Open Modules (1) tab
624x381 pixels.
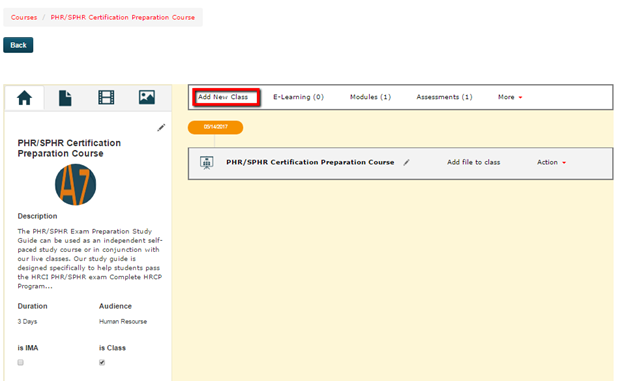pos(370,97)
